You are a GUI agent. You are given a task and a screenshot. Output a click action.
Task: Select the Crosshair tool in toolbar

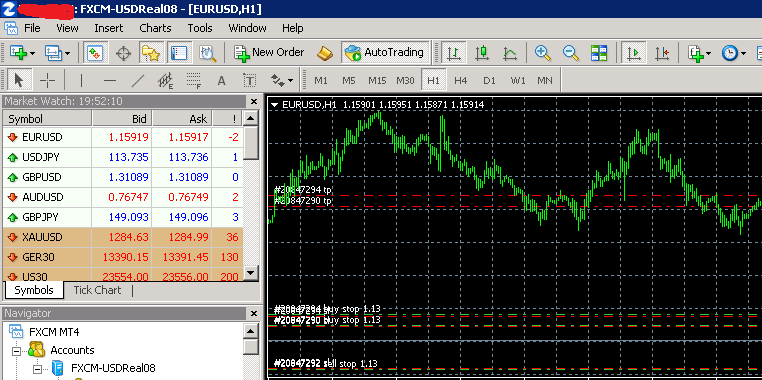coord(47,80)
